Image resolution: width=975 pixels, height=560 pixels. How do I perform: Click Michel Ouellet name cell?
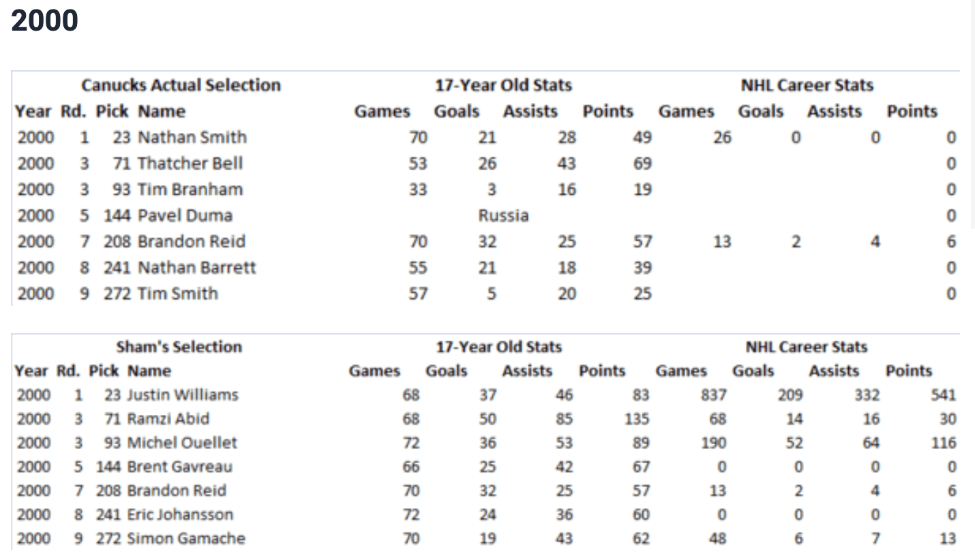click(182, 443)
